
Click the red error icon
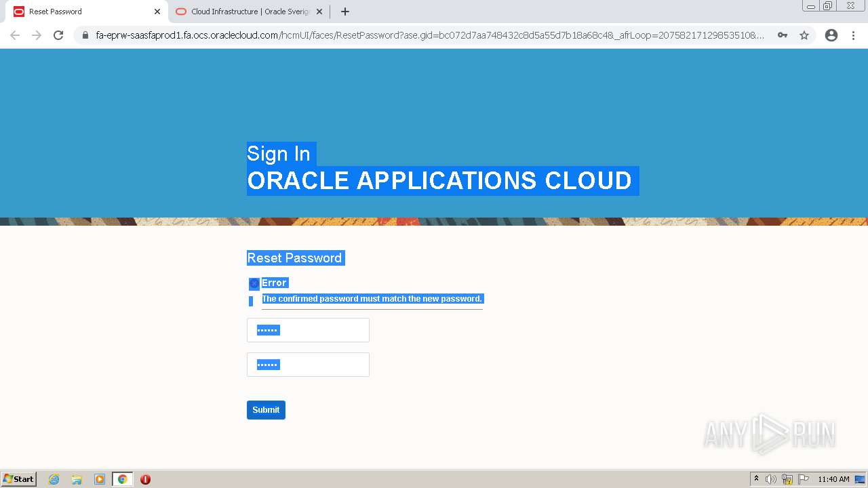coord(254,283)
